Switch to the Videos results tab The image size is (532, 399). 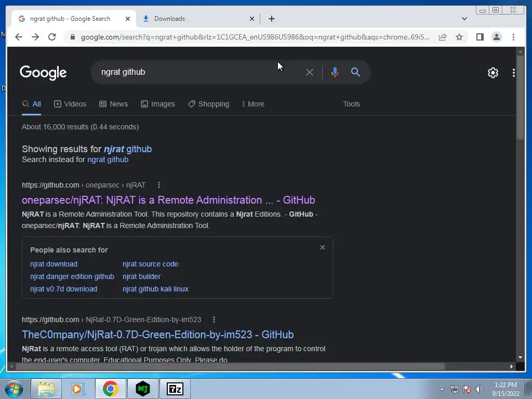tap(70, 104)
